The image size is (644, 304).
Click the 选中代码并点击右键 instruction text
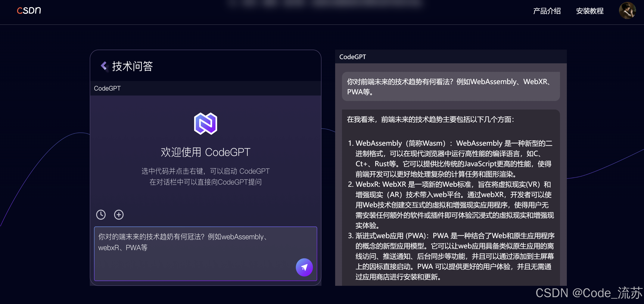(x=205, y=171)
